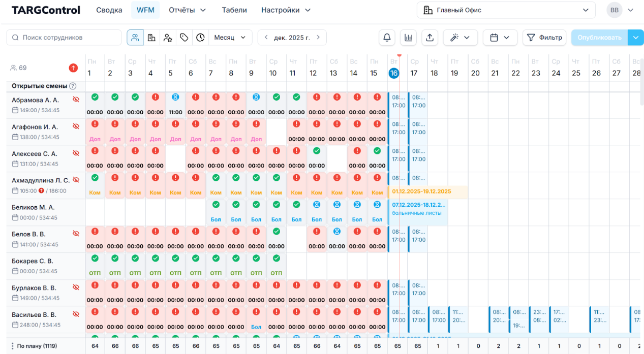Switch to the building departments view icon
This screenshot has width=644, height=354.
151,38
